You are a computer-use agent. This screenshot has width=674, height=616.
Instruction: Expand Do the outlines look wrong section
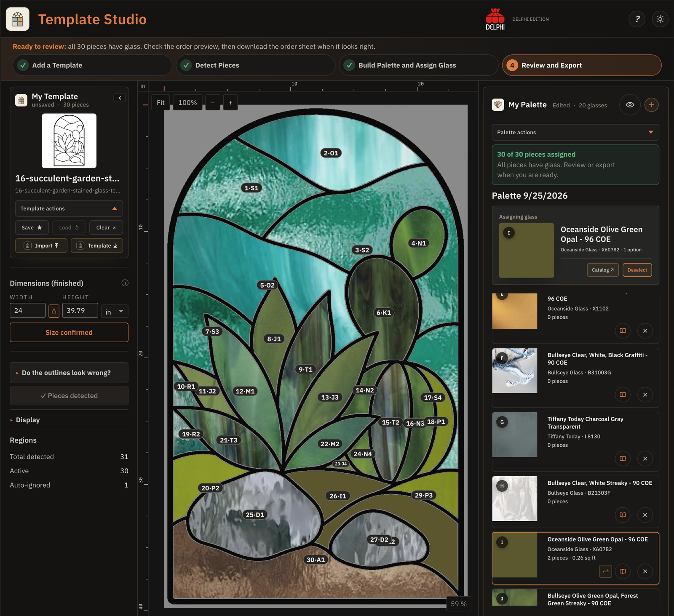tap(69, 373)
